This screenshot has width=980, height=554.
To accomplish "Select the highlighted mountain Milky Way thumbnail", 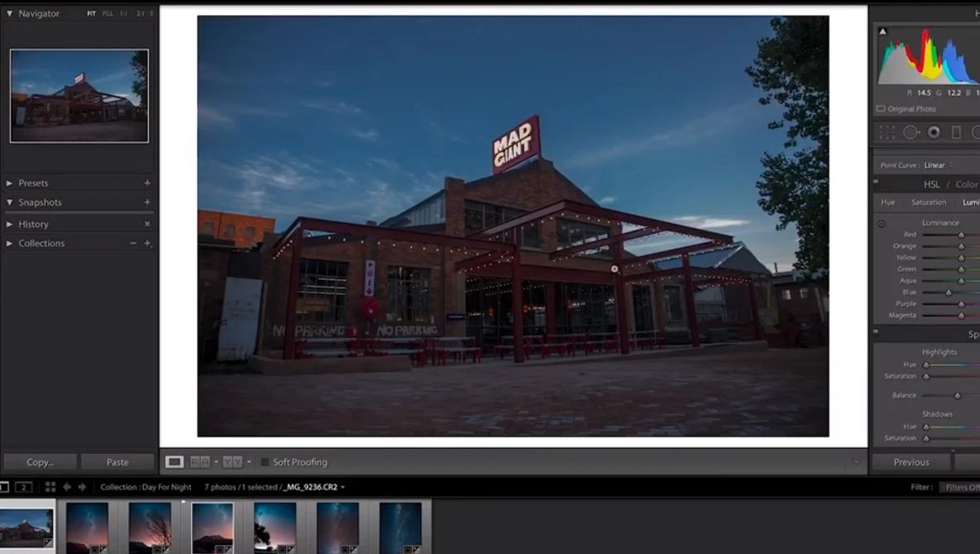I will (x=213, y=528).
